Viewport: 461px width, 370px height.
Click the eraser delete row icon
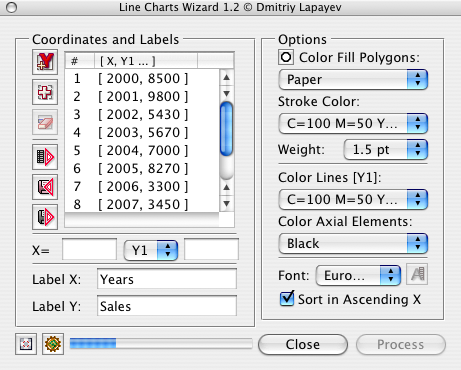(45, 122)
